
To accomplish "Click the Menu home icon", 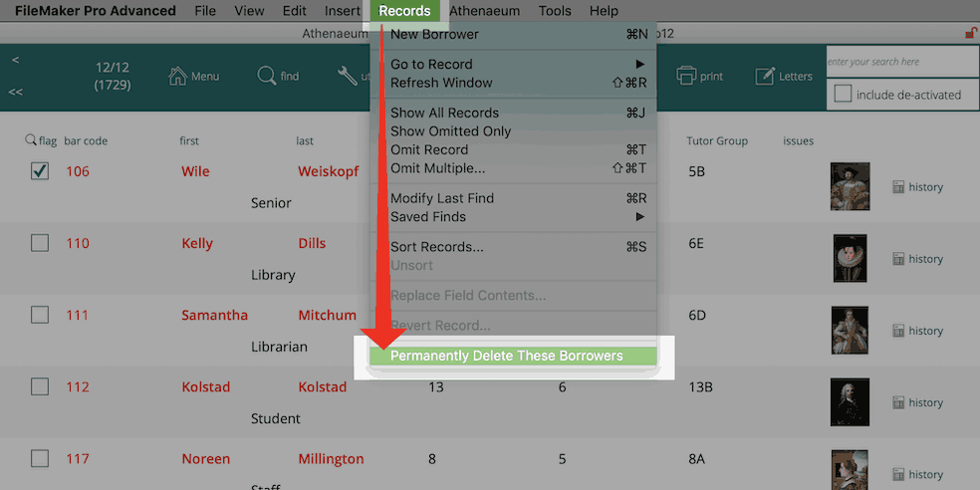I will tap(178, 76).
